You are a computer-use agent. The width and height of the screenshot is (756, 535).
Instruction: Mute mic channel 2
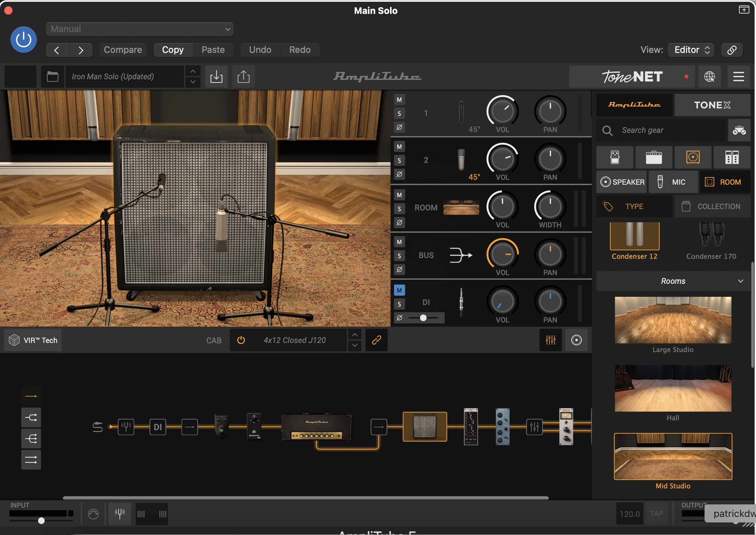tap(399, 147)
